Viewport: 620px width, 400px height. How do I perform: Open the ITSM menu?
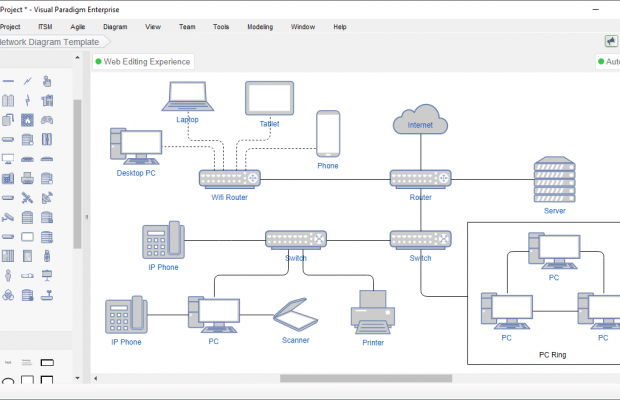(x=45, y=26)
